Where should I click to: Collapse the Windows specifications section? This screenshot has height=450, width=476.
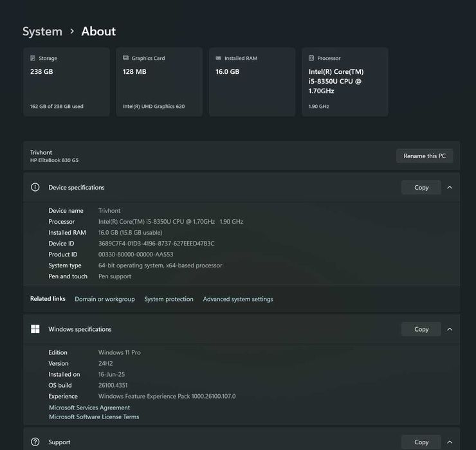pos(450,329)
